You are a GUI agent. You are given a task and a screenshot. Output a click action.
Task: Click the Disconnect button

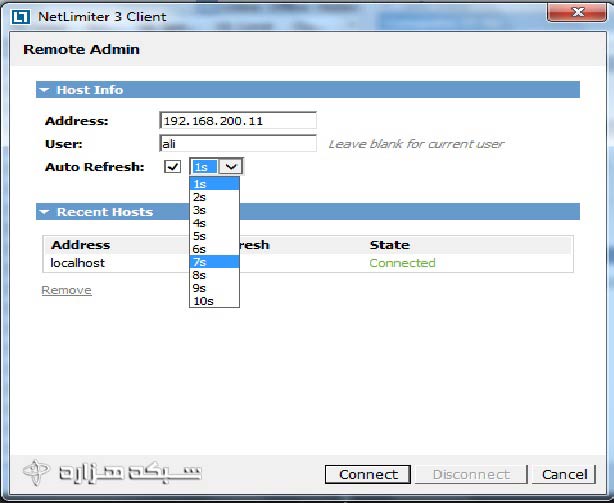pos(471,474)
